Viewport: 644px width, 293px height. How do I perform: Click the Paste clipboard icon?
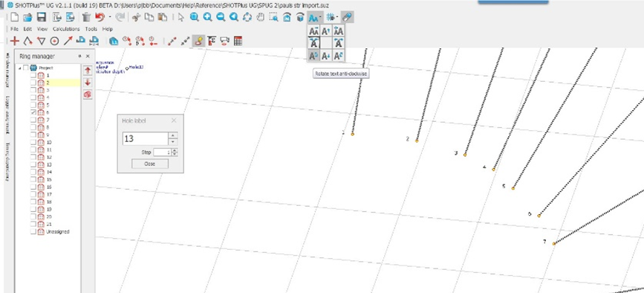tap(163, 17)
